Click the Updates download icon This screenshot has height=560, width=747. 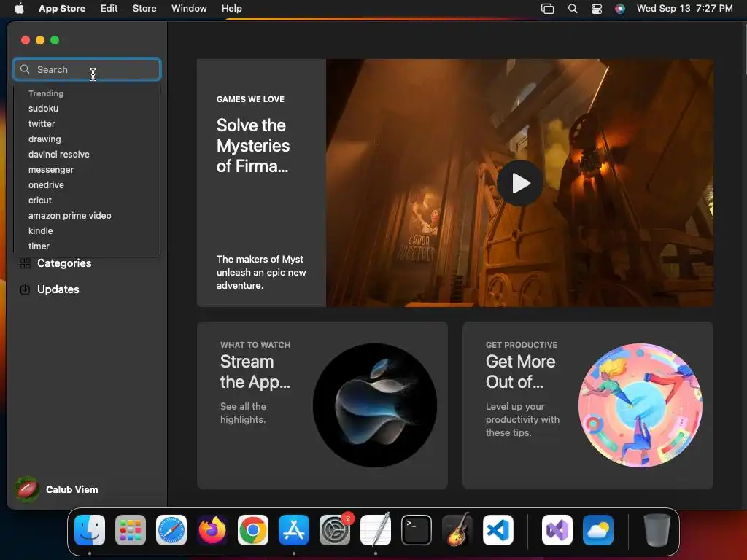click(26, 289)
